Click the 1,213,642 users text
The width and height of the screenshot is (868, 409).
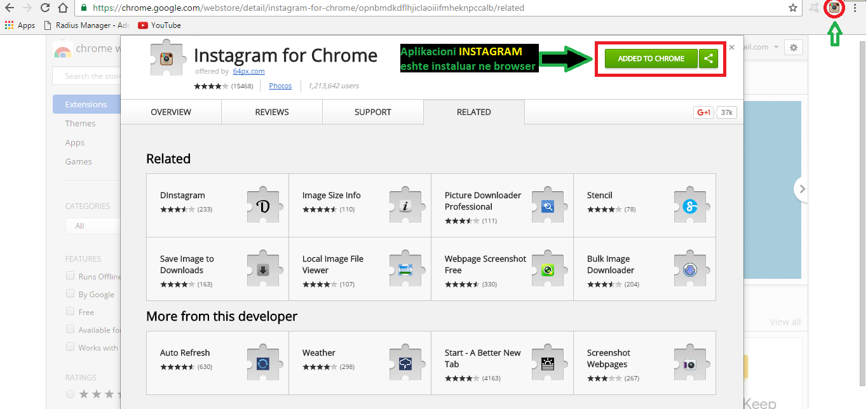coord(333,86)
